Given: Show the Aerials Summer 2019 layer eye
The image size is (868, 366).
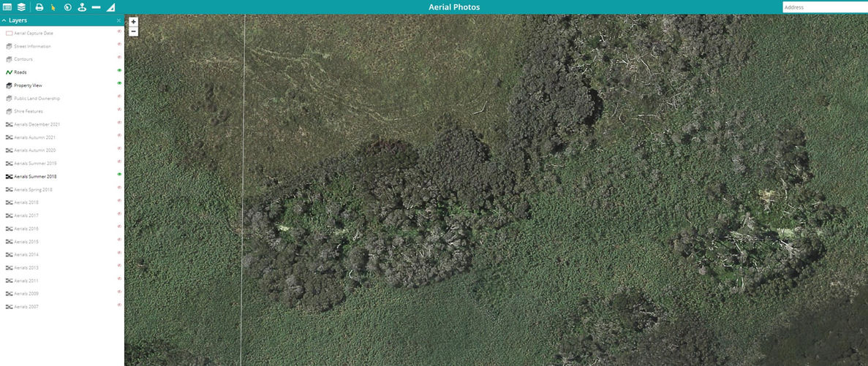Looking at the screenshot, I should (x=119, y=161).
